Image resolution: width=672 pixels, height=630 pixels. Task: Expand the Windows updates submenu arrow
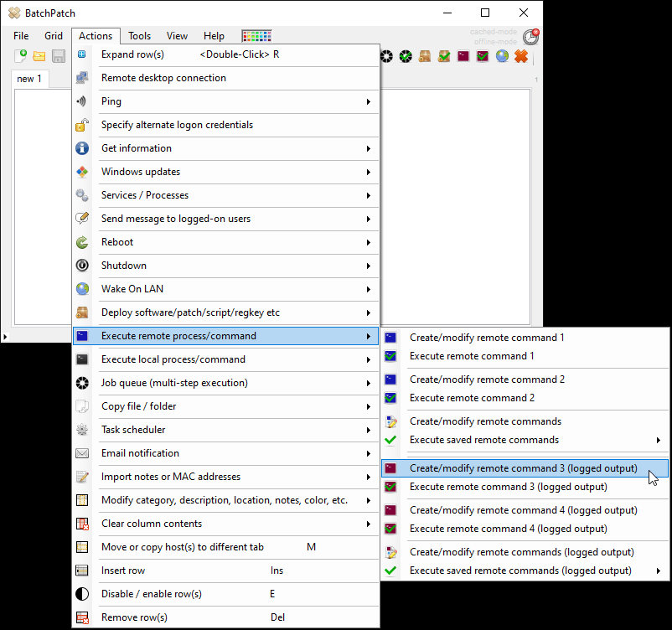(368, 173)
